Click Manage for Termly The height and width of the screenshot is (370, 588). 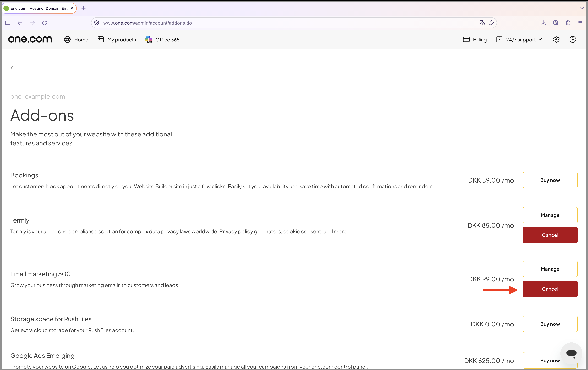point(550,215)
